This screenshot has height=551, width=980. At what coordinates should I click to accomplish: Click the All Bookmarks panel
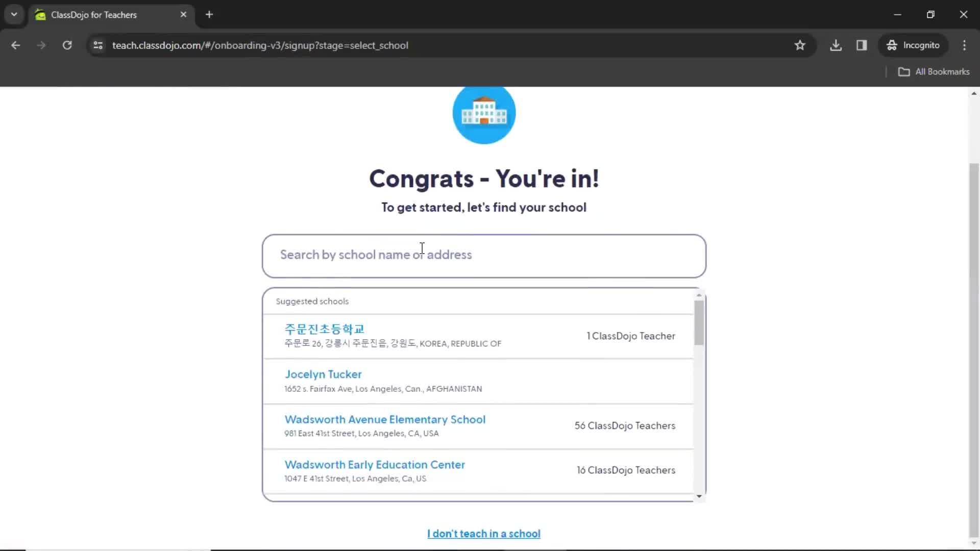click(x=934, y=71)
